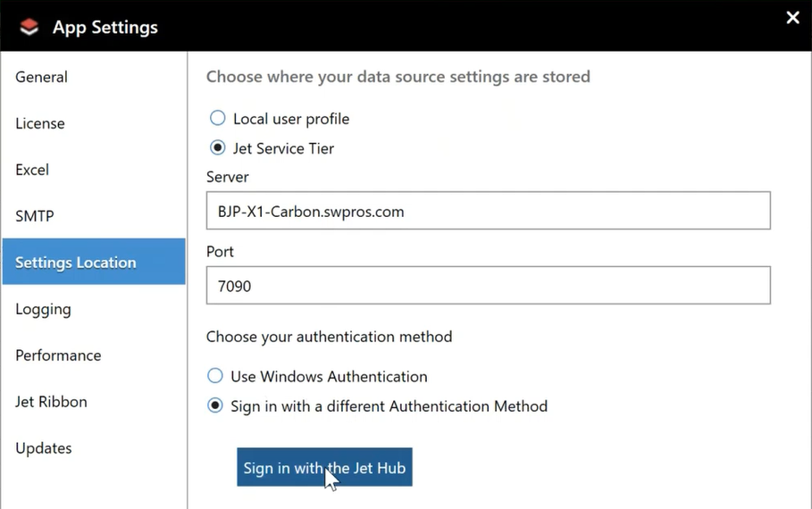The height and width of the screenshot is (509, 812).
Task: Switch to the Updates tab
Action: click(94, 448)
